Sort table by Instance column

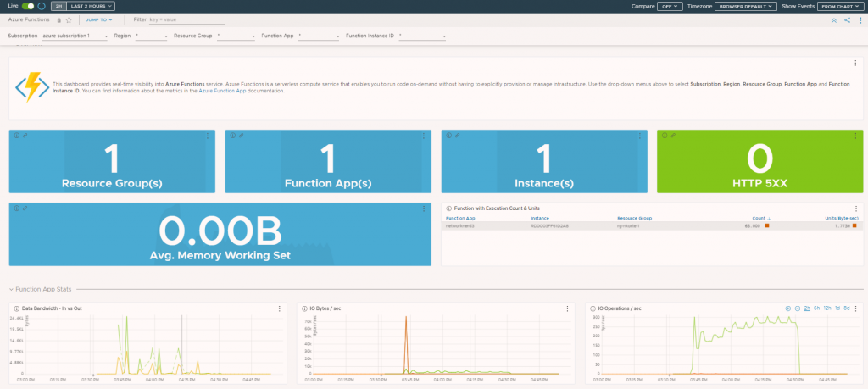click(x=540, y=218)
